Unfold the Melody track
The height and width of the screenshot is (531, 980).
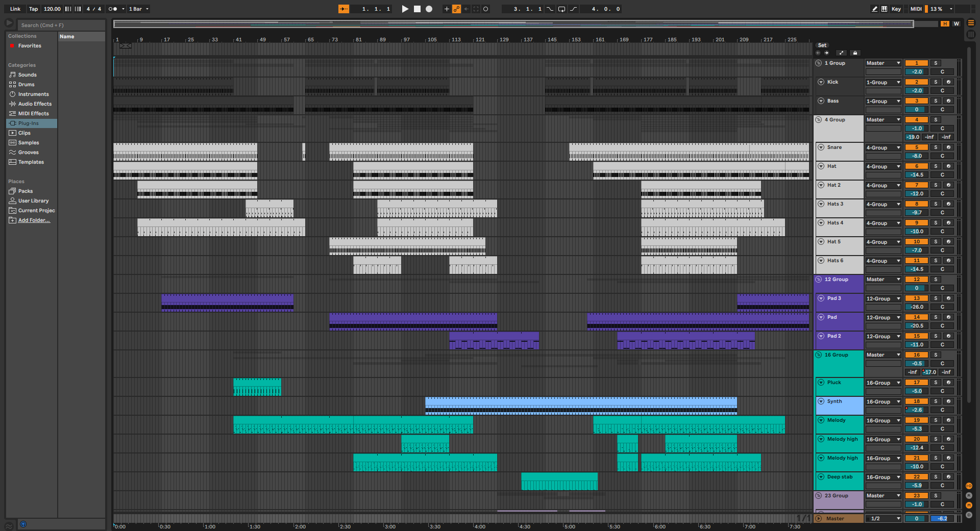[x=821, y=420]
